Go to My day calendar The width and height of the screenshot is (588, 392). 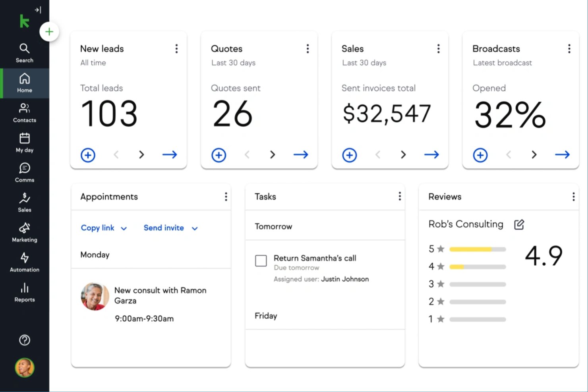pos(25,143)
